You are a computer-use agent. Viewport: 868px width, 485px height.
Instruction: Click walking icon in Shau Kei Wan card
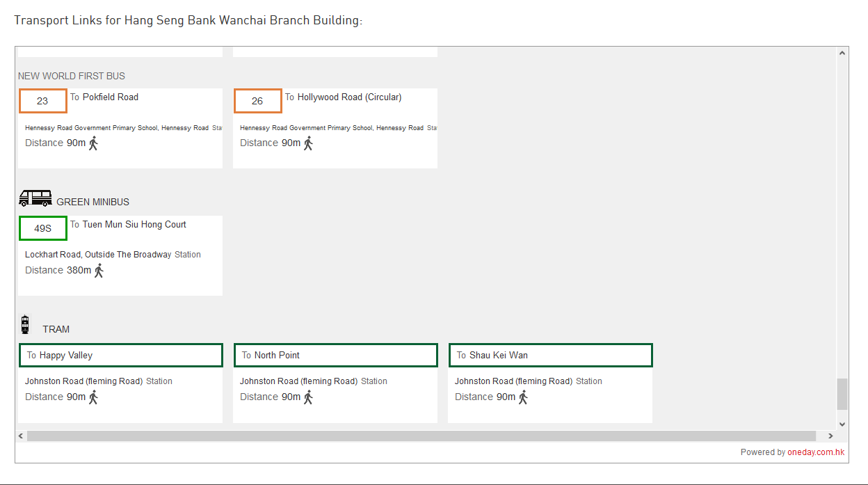pos(524,397)
